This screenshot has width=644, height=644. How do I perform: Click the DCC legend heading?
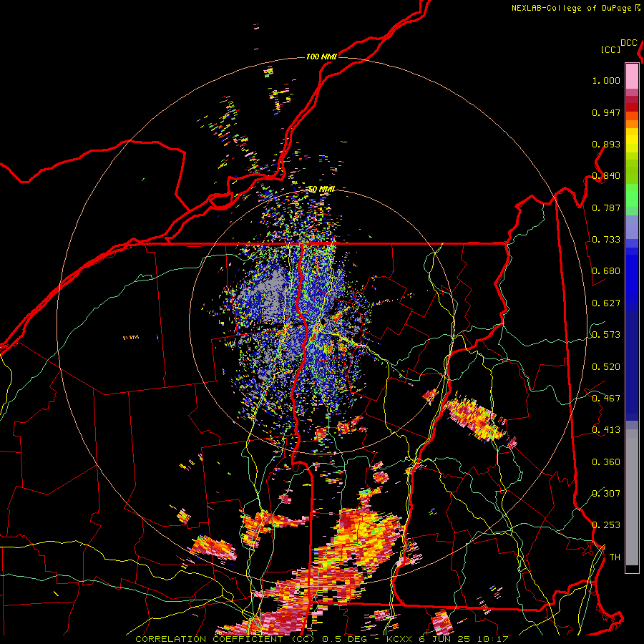pyautogui.click(x=628, y=43)
